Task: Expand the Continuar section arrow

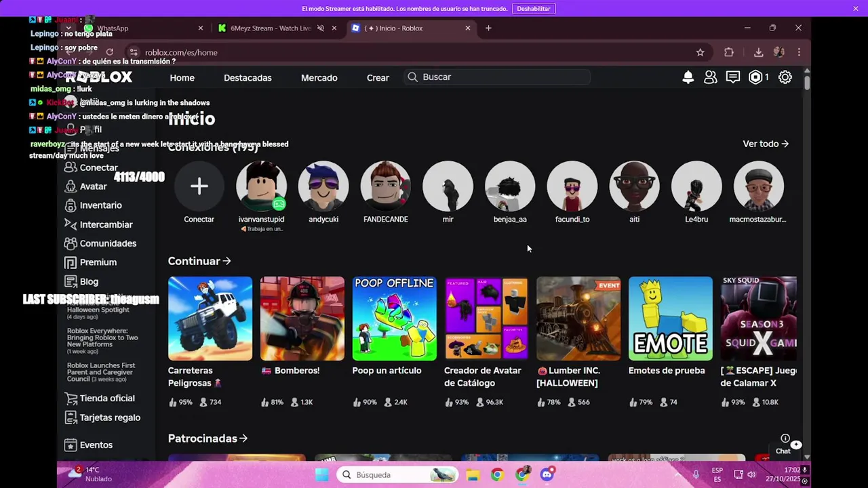Action: click(x=226, y=261)
